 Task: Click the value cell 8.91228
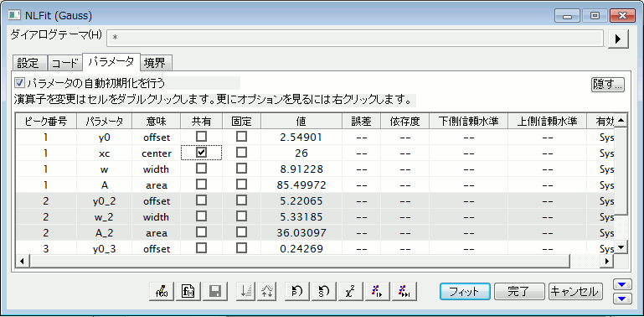pos(301,169)
